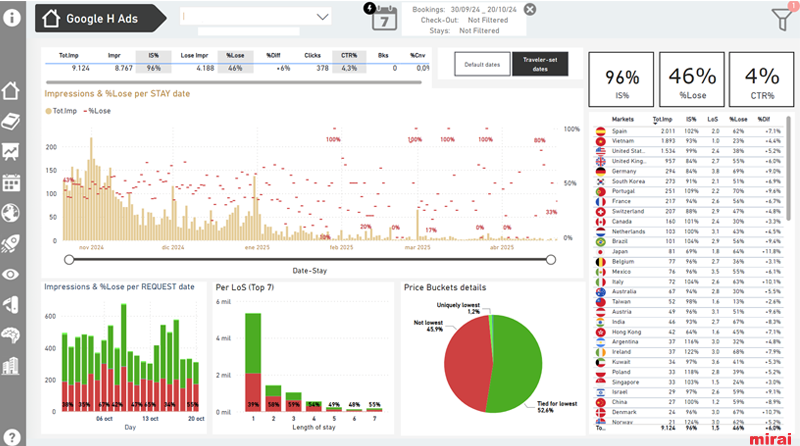Clear the bookings date filter
The image size is (800, 446).
[x=530, y=9]
